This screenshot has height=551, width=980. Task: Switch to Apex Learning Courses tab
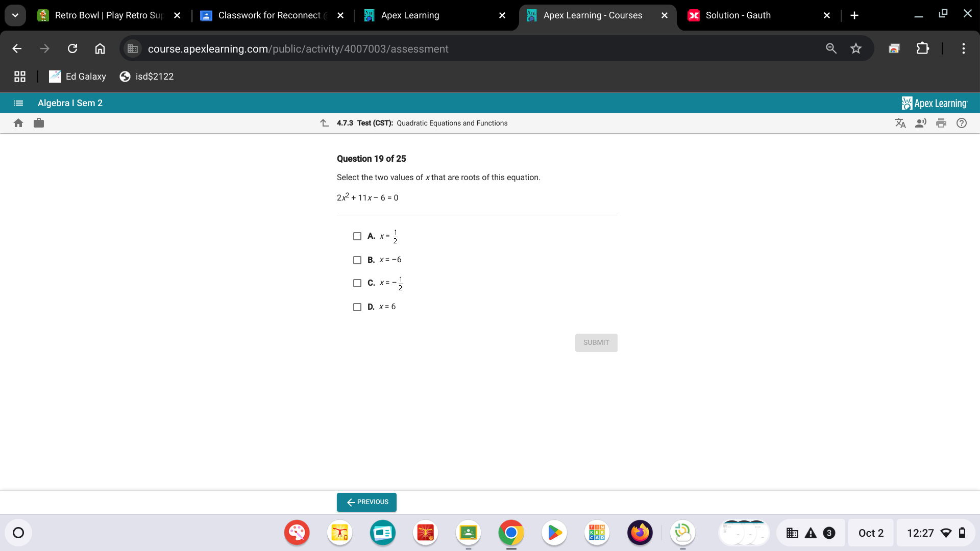click(x=592, y=15)
